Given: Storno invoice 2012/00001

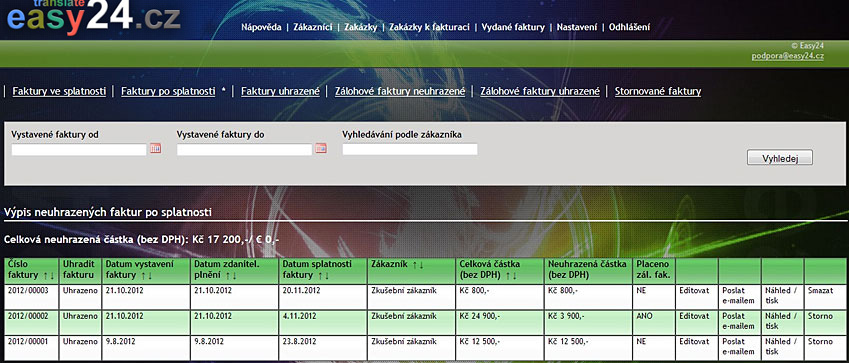Looking at the screenshot, I should tap(820, 342).
